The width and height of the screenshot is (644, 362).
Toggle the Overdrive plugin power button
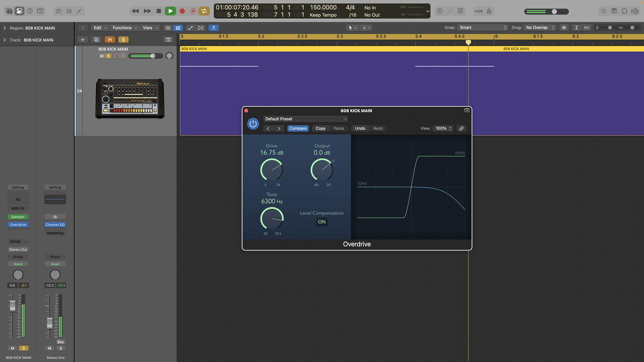coord(253,124)
